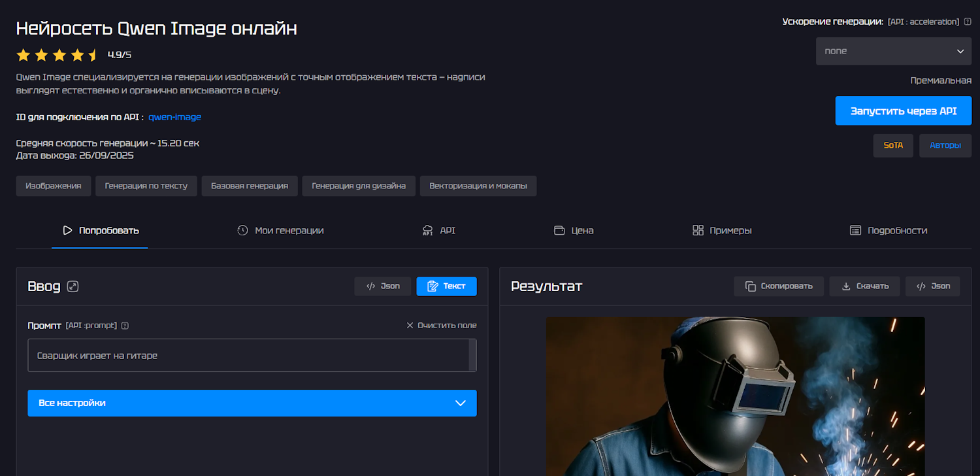980x476 pixels.
Task: Open the acceleration dropdown set to none
Action: pyautogui.click(x=893, y=51)
